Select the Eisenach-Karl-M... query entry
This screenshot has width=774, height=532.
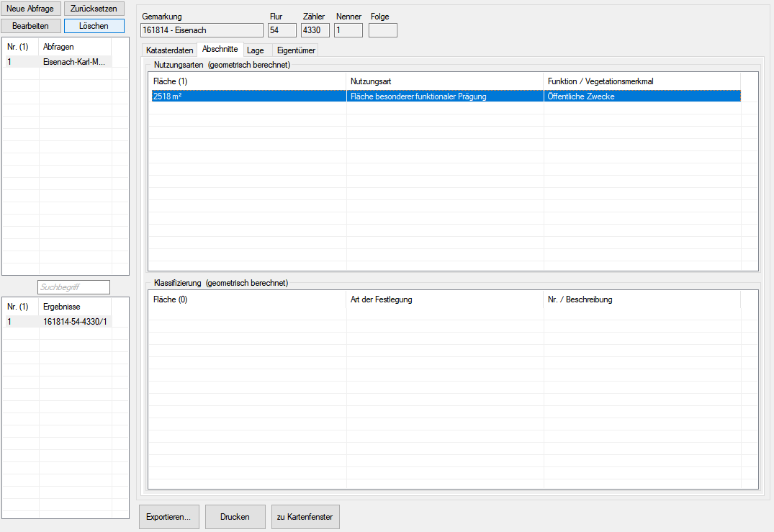click(x=74, y=62)
